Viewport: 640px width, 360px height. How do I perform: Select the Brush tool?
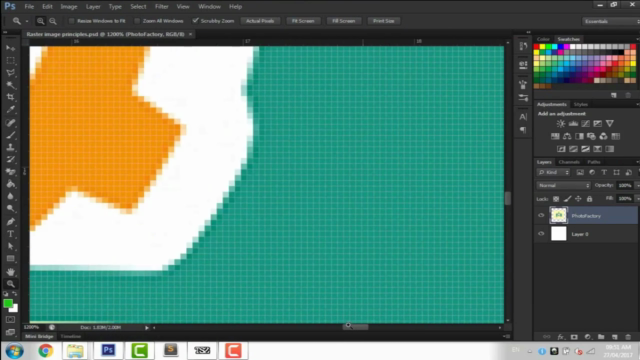coord(11,135)
